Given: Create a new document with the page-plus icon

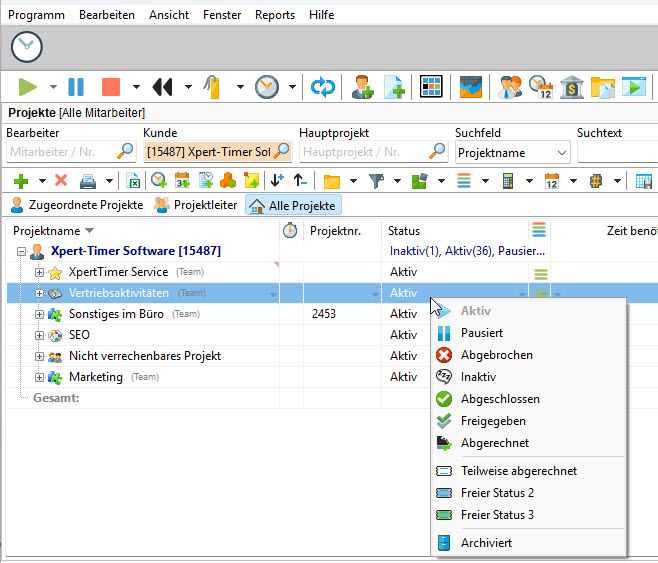Looking at the screenshot, I should [x=394, y=87].
